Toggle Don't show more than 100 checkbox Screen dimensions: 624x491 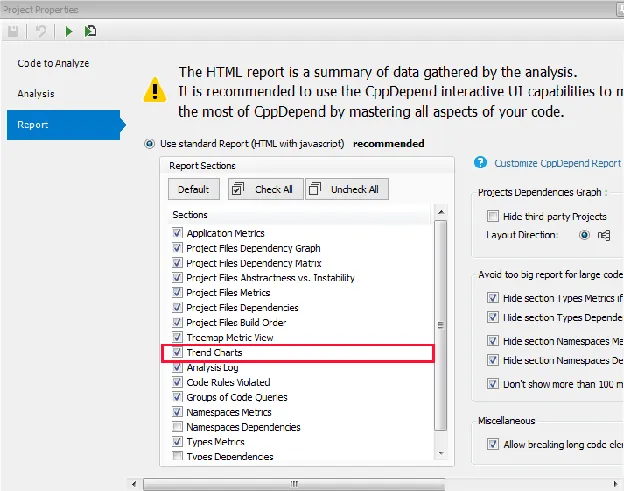pyautogui.click(x=493, y=384)
